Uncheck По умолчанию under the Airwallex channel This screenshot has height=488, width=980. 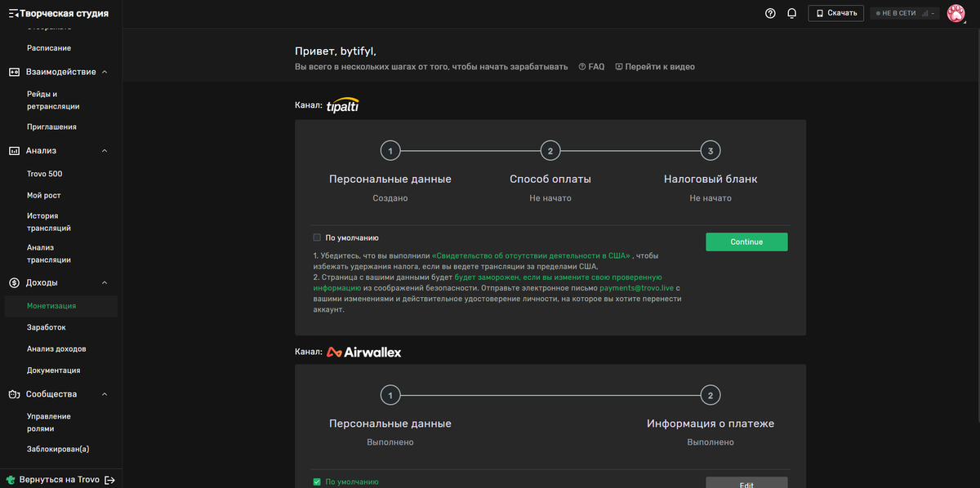(x=317, y=482)
